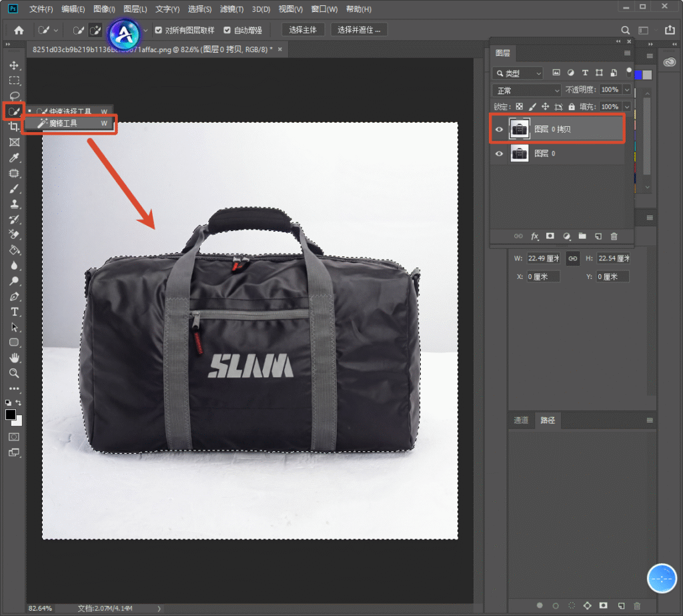Toggle width-height link constraint

(573, 258)
